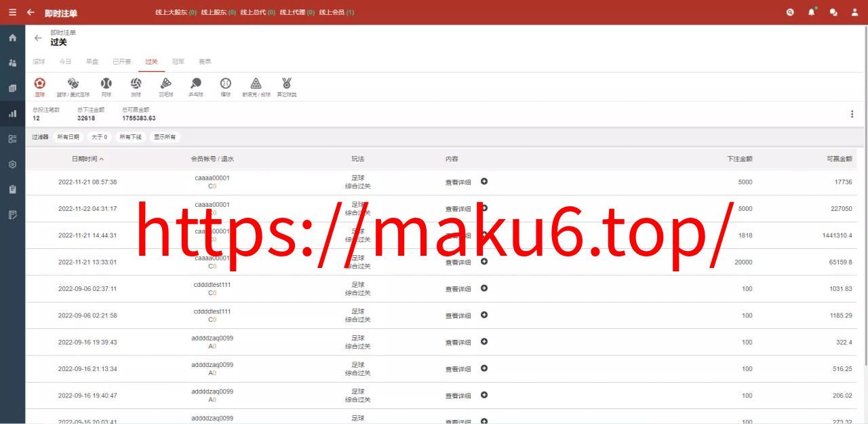868x424 pixels.
Task: Click win amount 17736 in first row
Action: pos(843,182)
